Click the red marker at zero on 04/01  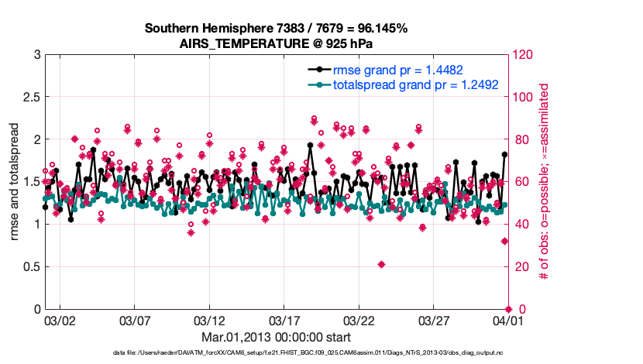coord(507,309)
